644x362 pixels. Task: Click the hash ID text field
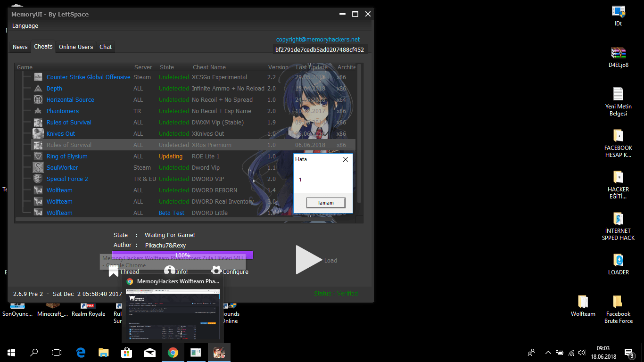click(320, 49)
